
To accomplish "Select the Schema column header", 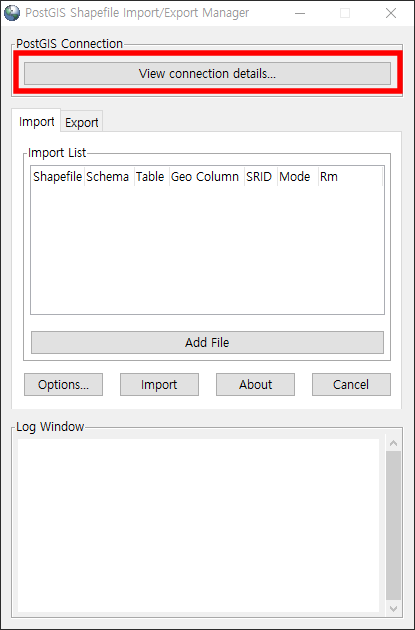I will (109, 176).
